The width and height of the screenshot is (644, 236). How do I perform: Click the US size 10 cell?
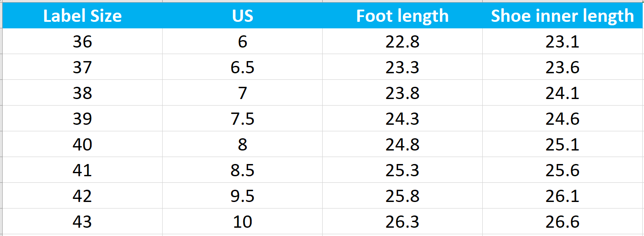click(x=242, y=222)
